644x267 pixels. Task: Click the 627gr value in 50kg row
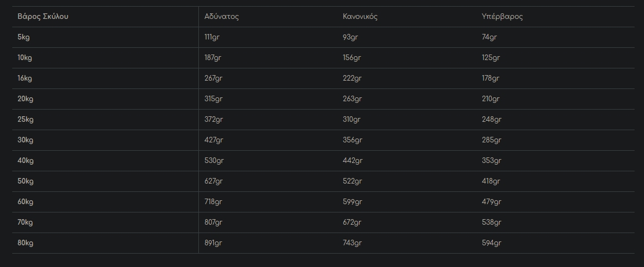(x=213, y=181)
